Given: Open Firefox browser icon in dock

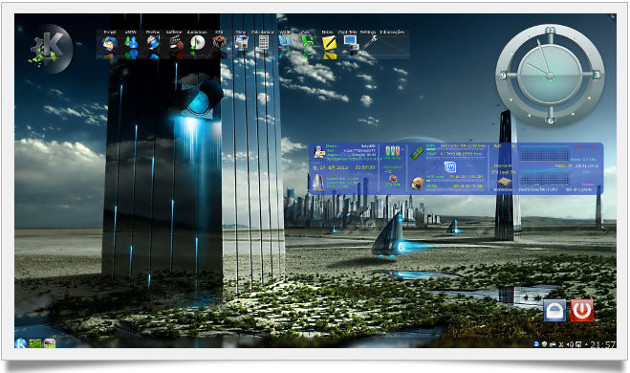Looking at the screenshot, I should coord(153,43).
